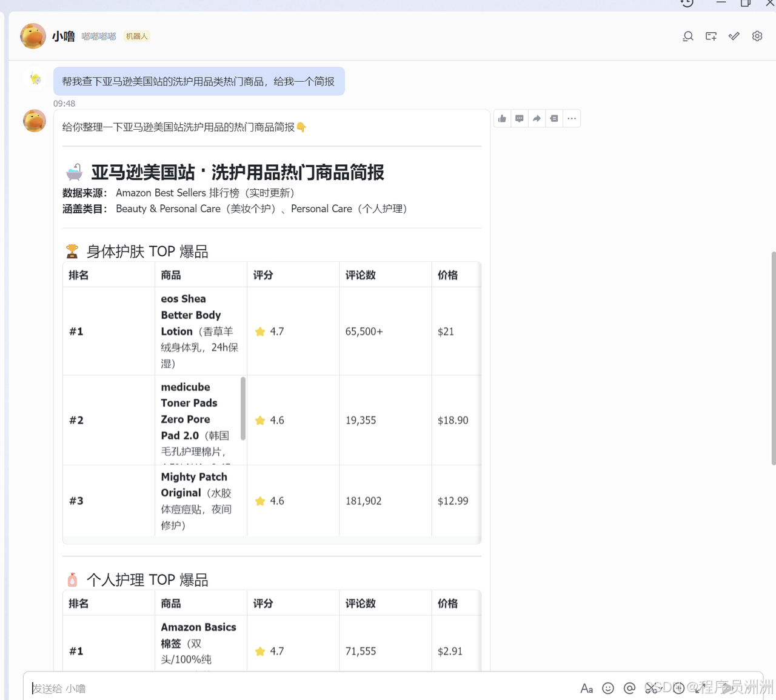Click the scrollbar inside medicube product cell
The width and height of the screenshot is (776, 700).
click(243, 408)
